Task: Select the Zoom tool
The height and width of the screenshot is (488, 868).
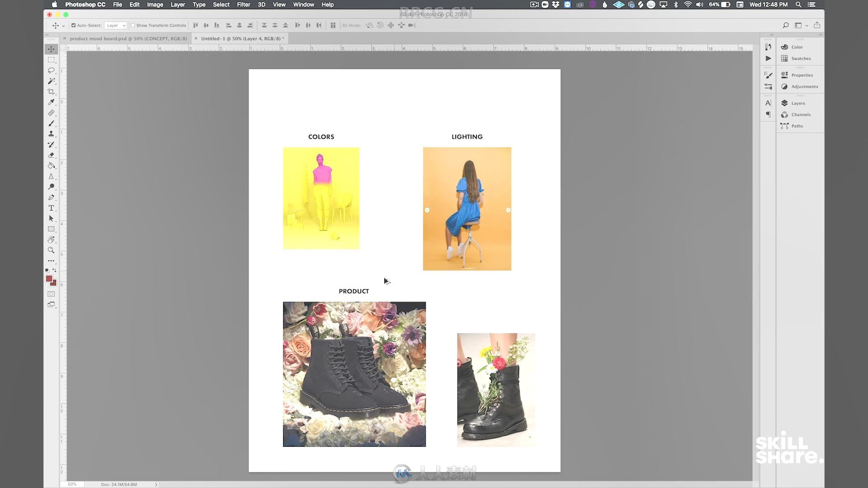Action: pos(51,250)
